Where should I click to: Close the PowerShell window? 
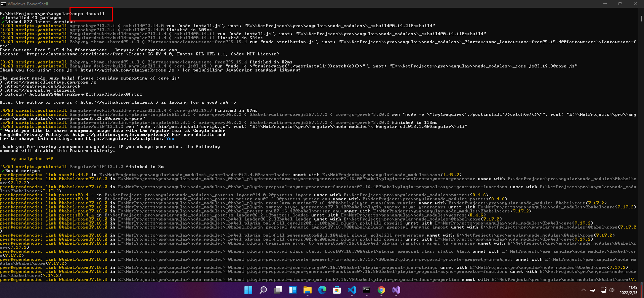click(636, 4)
